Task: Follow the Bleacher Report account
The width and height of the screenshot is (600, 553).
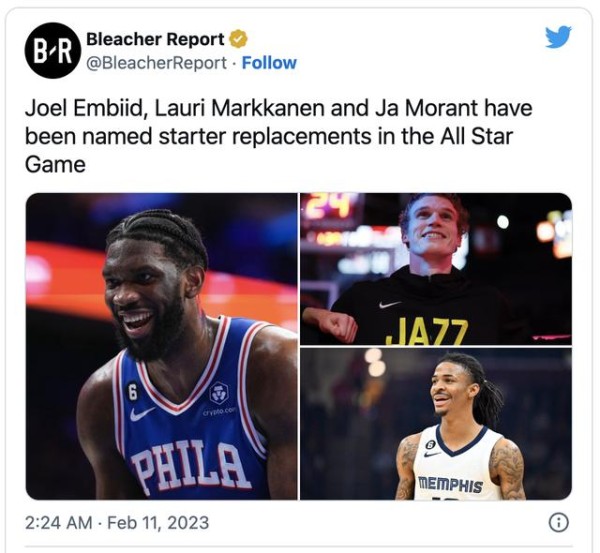Action: pos(269,63)
